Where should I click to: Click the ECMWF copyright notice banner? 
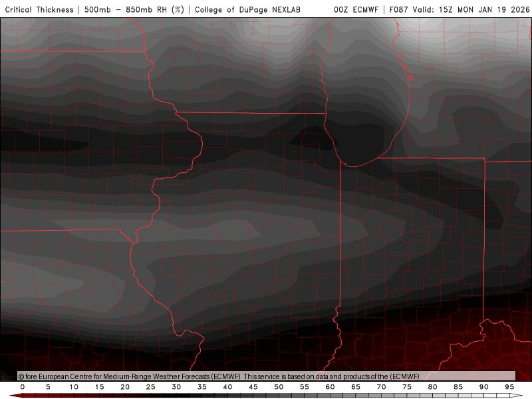[x=267, y=376]
